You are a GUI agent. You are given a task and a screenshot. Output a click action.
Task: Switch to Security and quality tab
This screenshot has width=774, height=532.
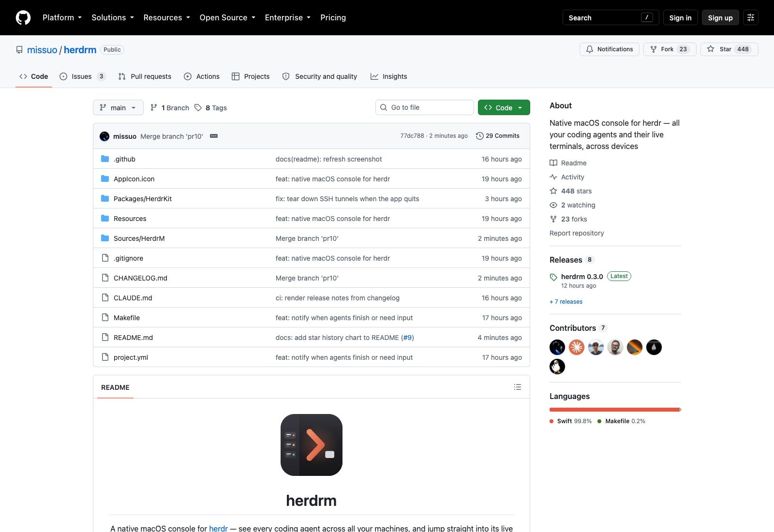coord(320,76)
